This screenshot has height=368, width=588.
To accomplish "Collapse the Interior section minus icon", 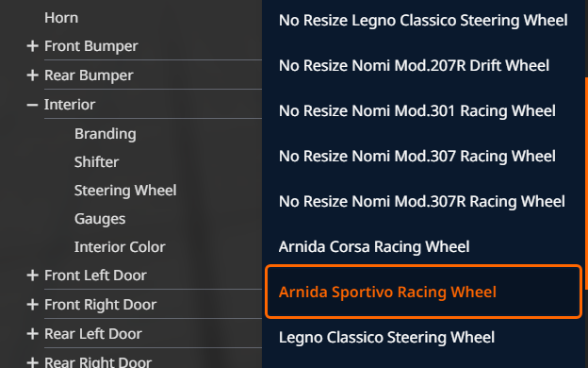I will point(33,105).
